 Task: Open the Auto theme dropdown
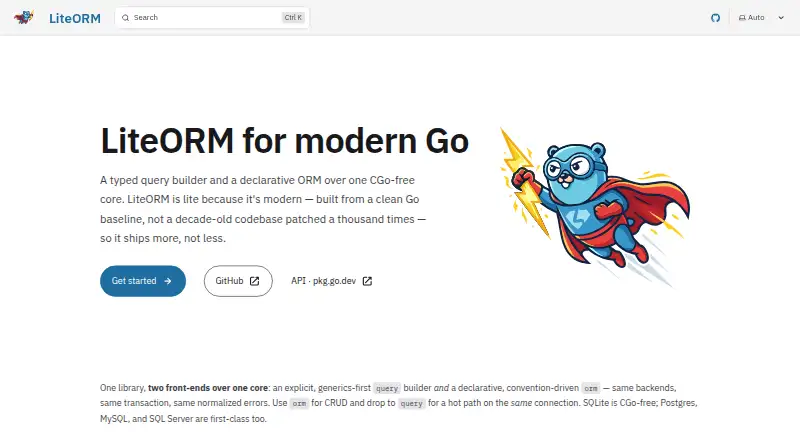(761, 17)
